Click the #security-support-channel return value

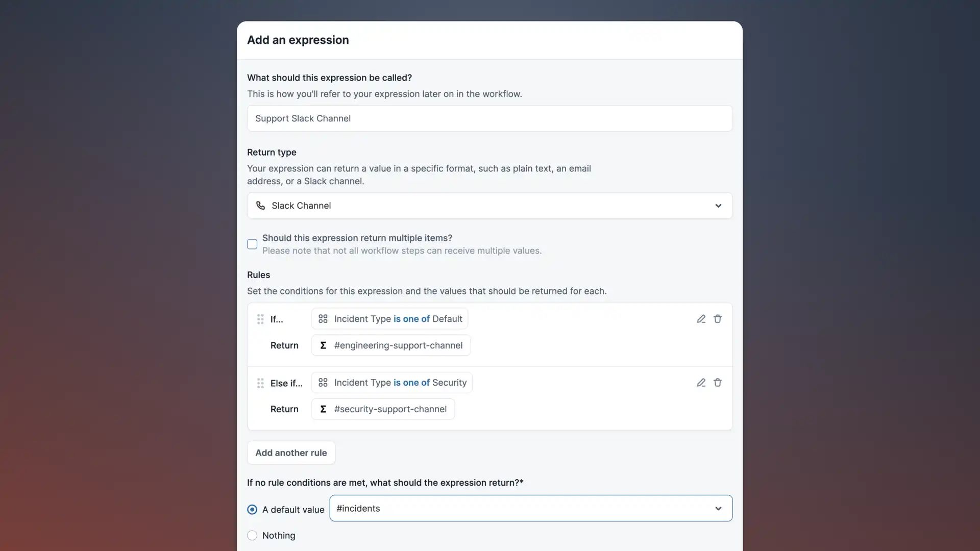point(390,409)
